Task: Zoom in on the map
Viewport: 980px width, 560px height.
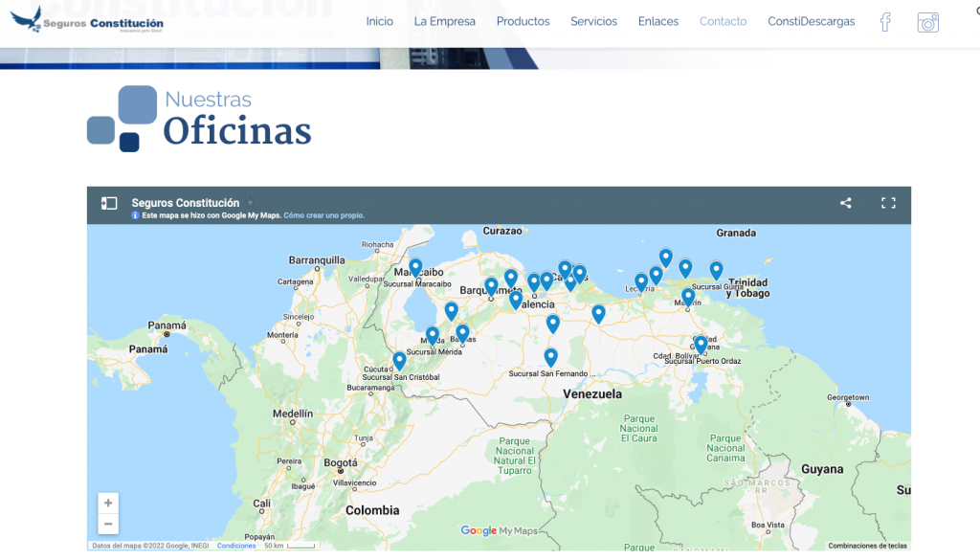Action: point(108,504)
